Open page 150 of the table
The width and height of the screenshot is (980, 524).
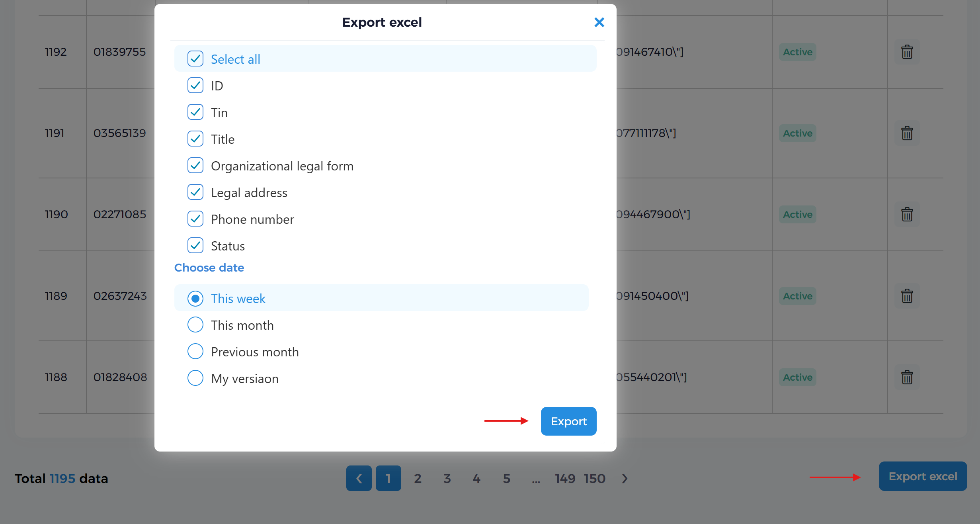coord(595,478)
